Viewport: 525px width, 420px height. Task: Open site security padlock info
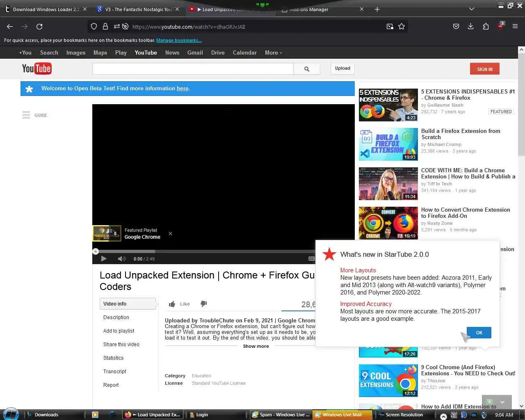105,27
